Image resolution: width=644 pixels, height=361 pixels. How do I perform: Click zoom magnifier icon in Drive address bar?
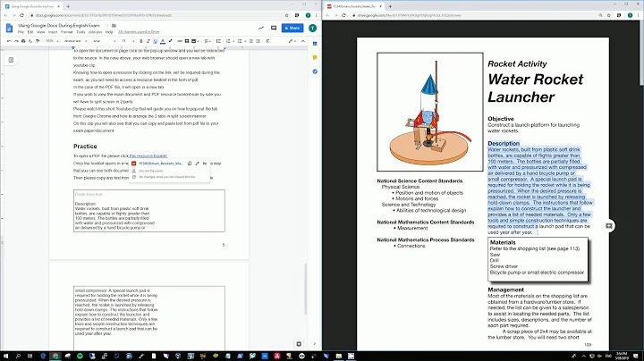tap(600, 15)
